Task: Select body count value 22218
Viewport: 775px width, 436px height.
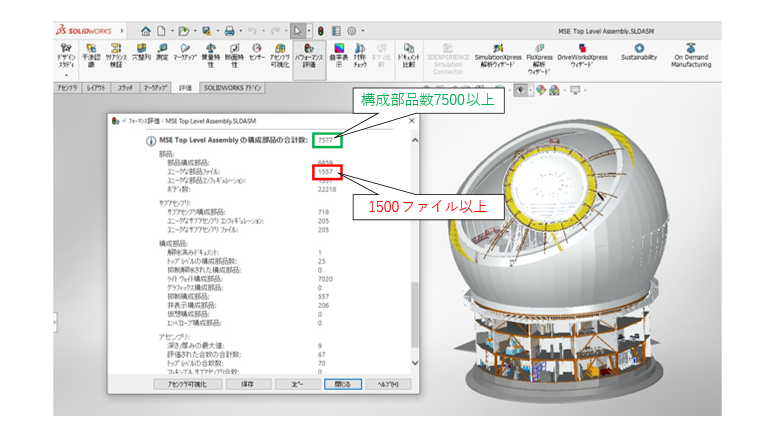Action: point(327,189)
